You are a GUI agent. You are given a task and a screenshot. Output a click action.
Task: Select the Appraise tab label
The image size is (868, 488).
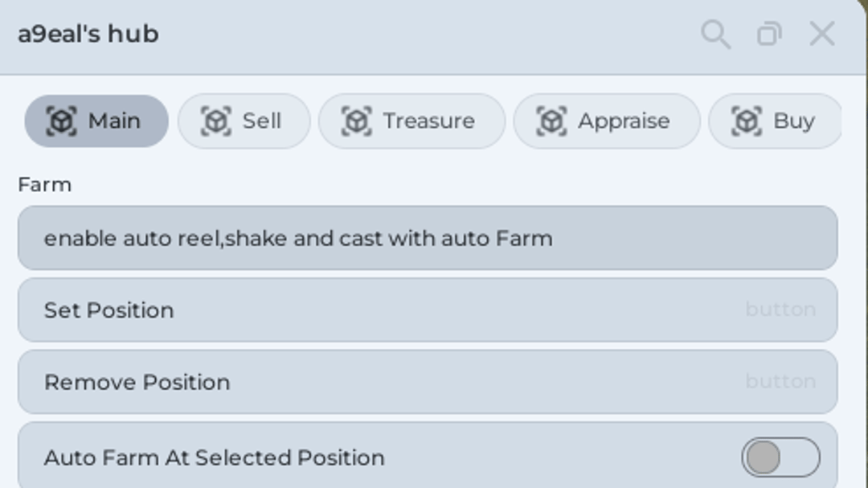[x=624, y=121]
